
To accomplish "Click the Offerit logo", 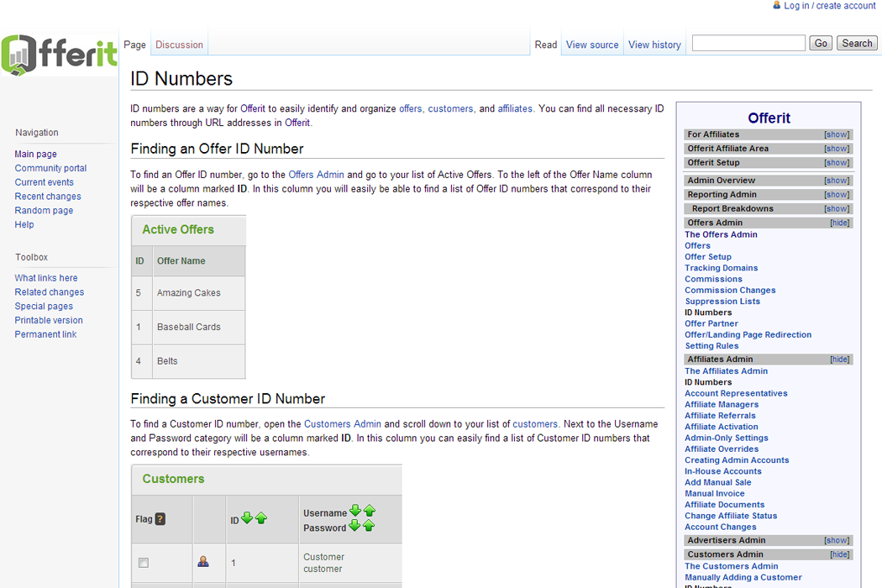I will [59, 55].
